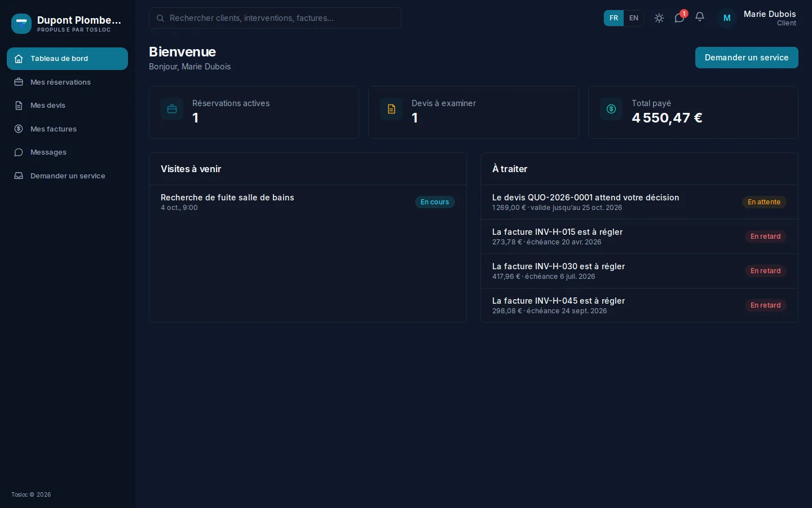This screenshot has width=812, height=508.
Task: Click the briefcase icon in Réservations actives
Action: coord(172,109)
